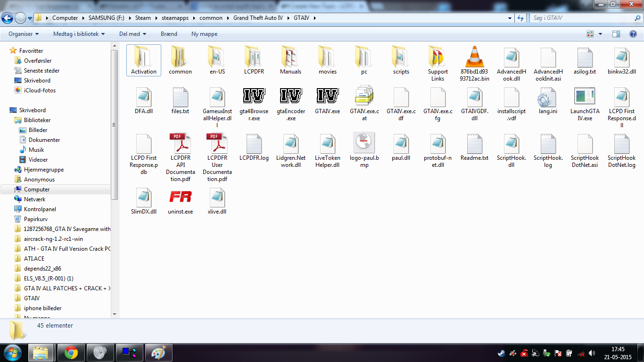644x362 pixels.
Task: Refresh the current folder view
Action: pyautogui.click(x=520, y=18)
